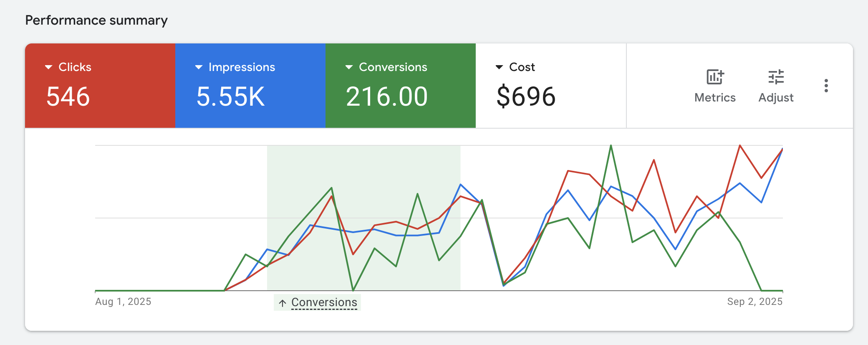Expand the Cost metric dropdown arrow
Image resolution: width=868 pixels, height=345 pixels.
pyautogui.click(x=499, y=67)
